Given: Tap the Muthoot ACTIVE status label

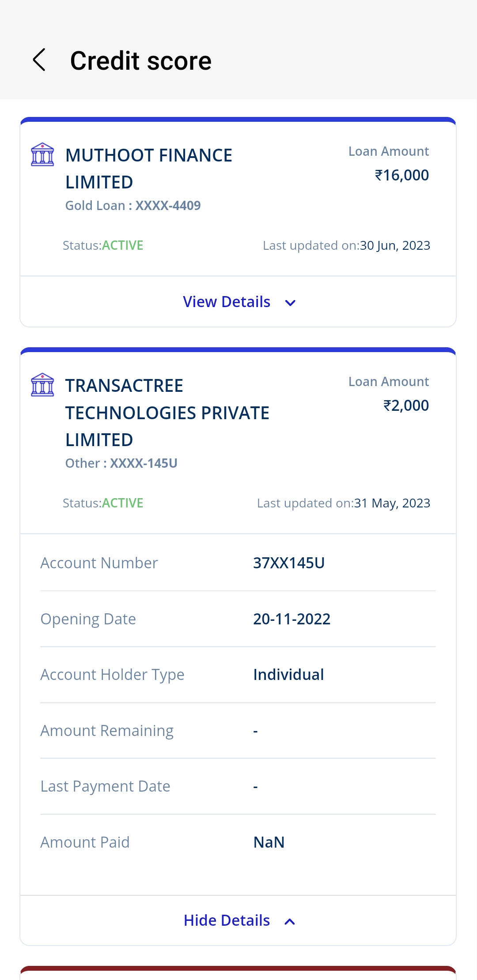Looking at the screenshot, I should [122, 245].
